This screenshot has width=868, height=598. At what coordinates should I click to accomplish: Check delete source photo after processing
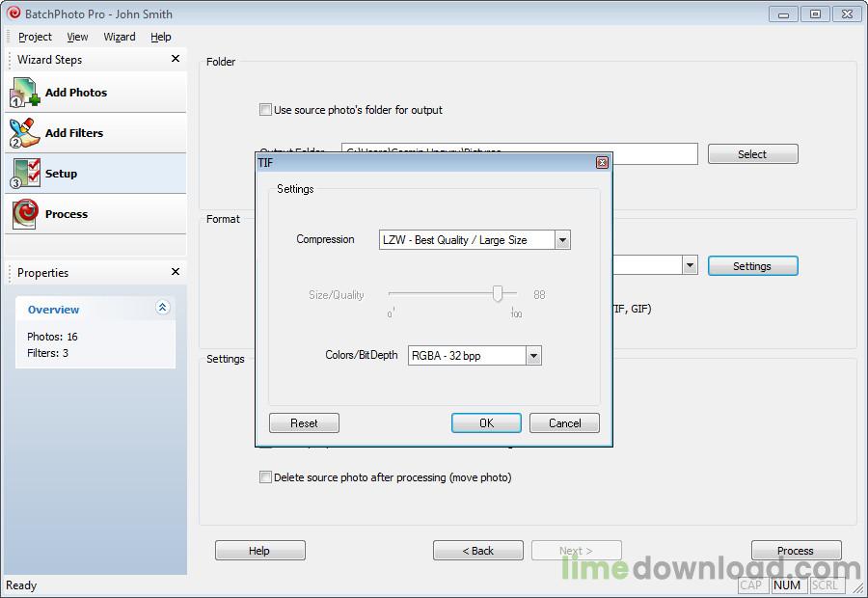[266, 477]
